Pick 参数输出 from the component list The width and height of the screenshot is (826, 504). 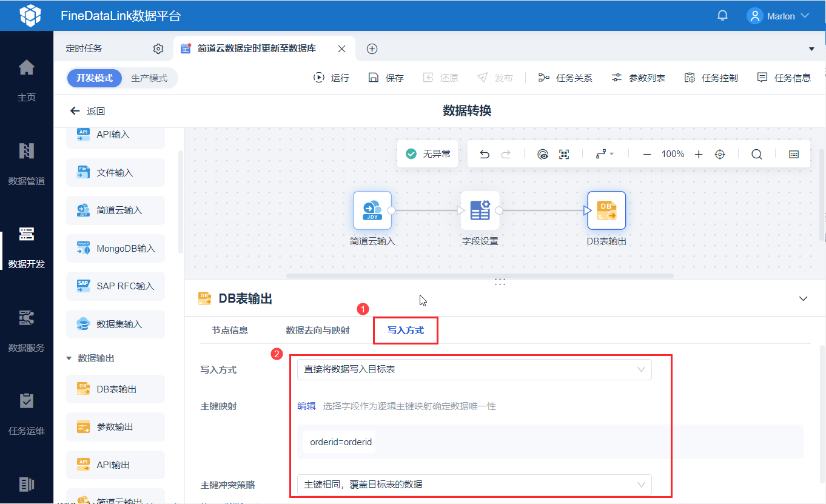coord(115,427)
